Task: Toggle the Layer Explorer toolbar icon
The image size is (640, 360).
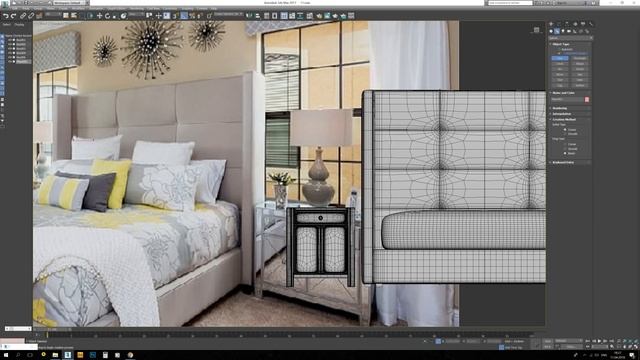Action: [x=275, y=16]
